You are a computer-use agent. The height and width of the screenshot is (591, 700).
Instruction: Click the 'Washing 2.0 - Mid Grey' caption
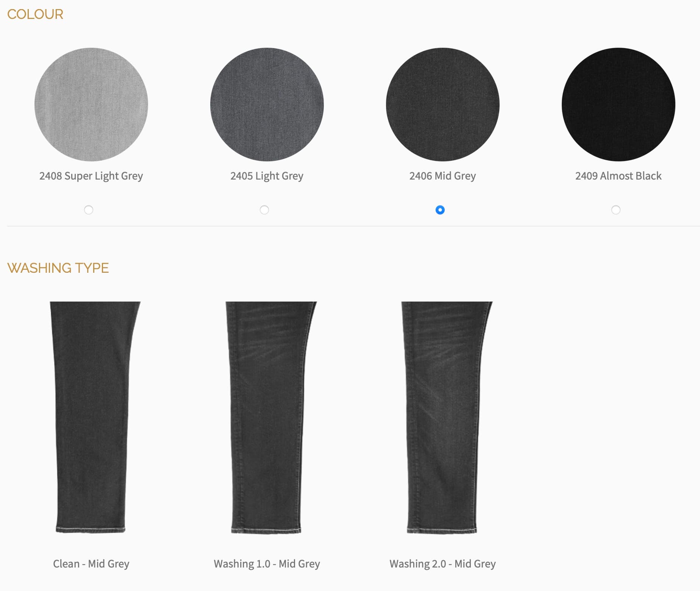click(x=443, y=564)
